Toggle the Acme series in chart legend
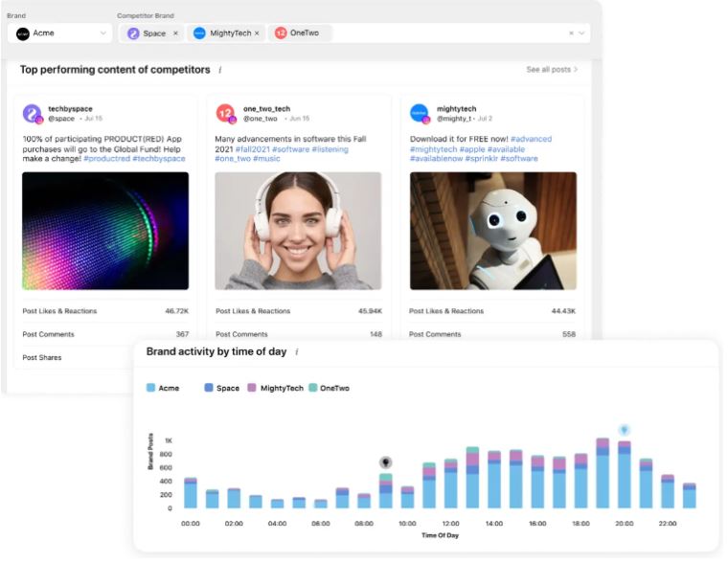Image resolution: width=728 pixels, height=562 pixels. (165, 388)
